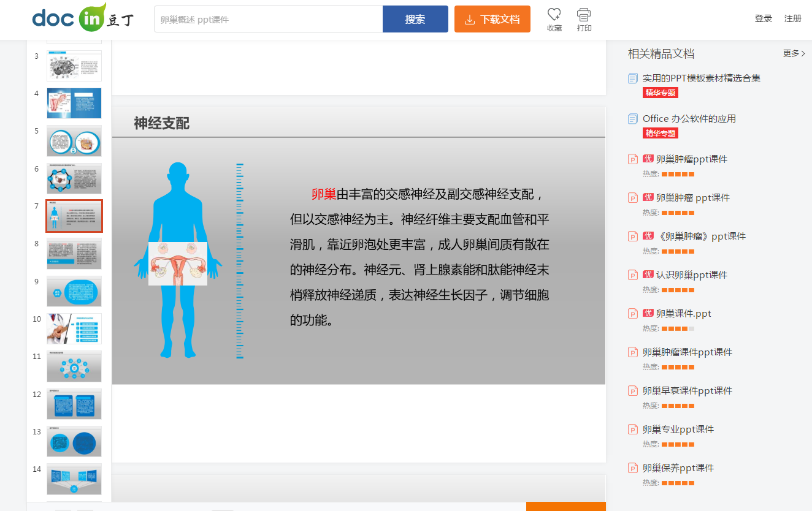The width and height of the screenshot is (812, 511).
Task: Click the printer icon (打印)
Action: tap(584, 14)
